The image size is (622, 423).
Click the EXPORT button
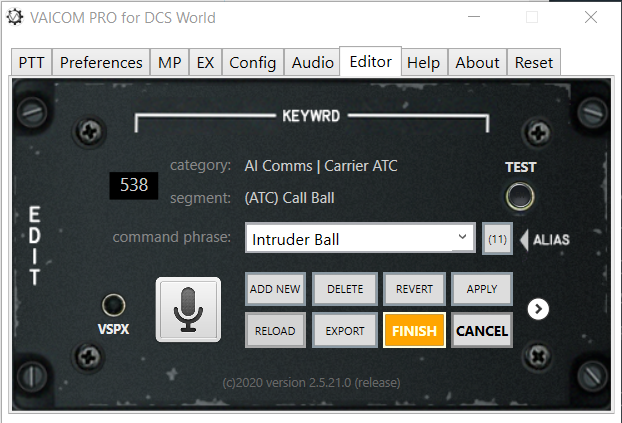click(x=345, y=330)
